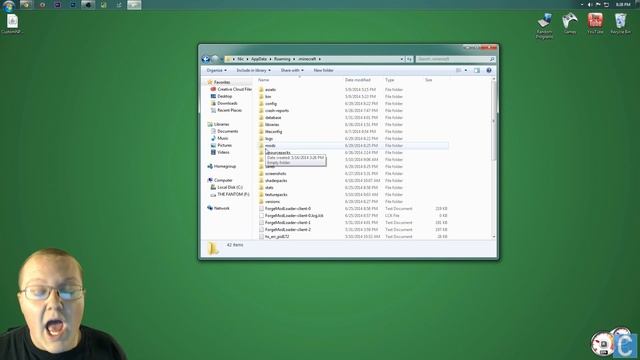Click the Change your view icon
640x360 pixels.
point(459,70)
